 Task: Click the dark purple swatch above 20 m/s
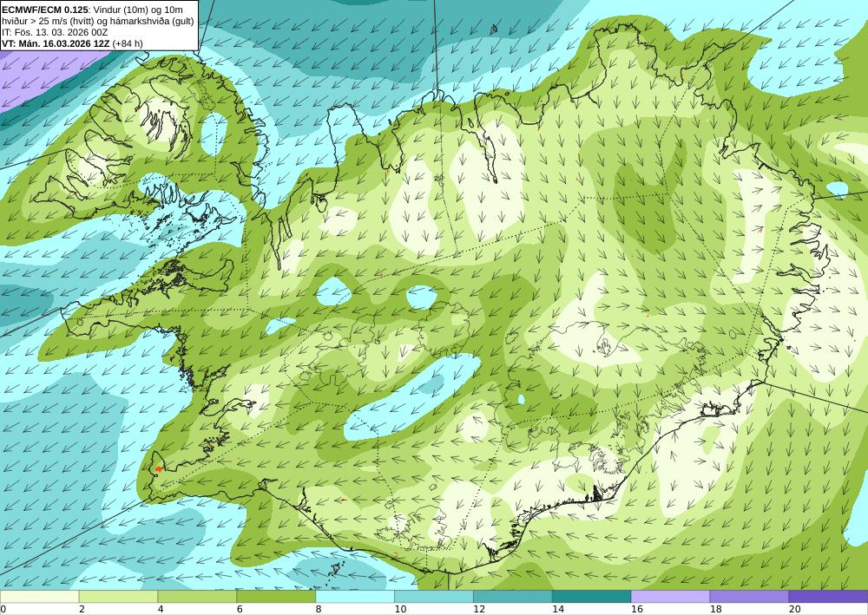[828, 596]
